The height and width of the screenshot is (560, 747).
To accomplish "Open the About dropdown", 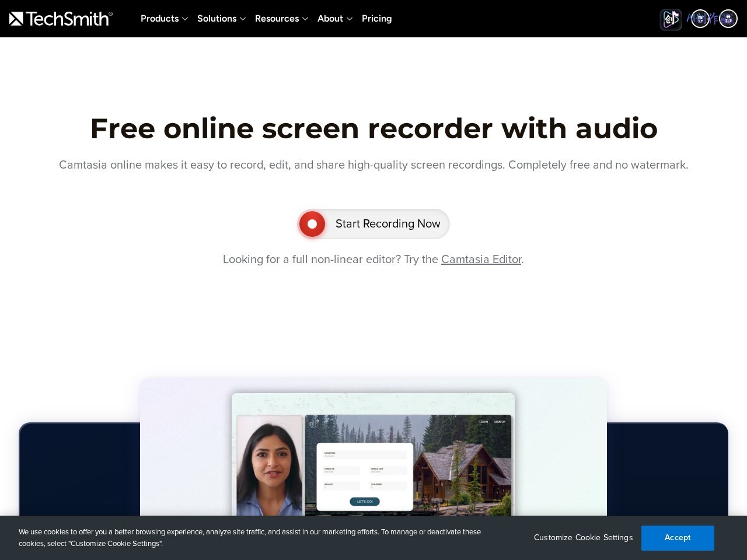I will [x=335, y=19].
